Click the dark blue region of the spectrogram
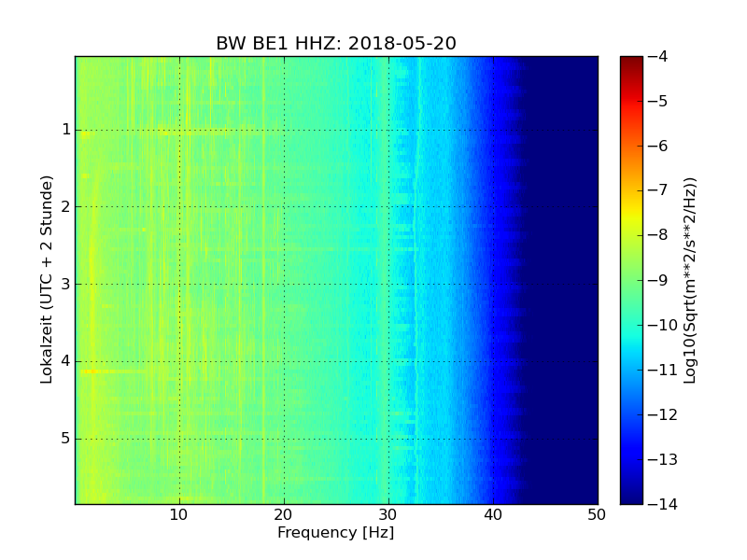Screen dimensions: 747x560 (562, 280)
